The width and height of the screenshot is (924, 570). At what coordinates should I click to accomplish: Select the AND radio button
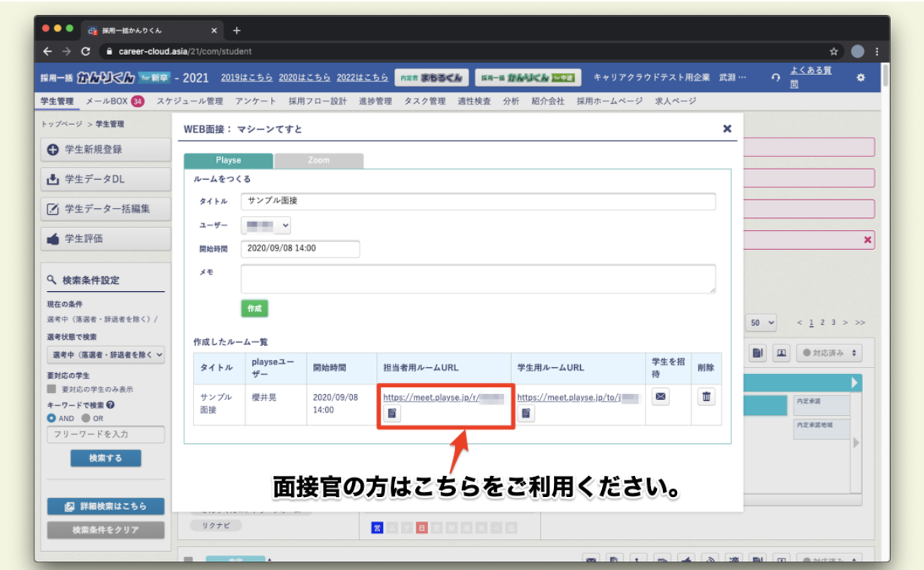pyautogui.click(x=51, y=418)
